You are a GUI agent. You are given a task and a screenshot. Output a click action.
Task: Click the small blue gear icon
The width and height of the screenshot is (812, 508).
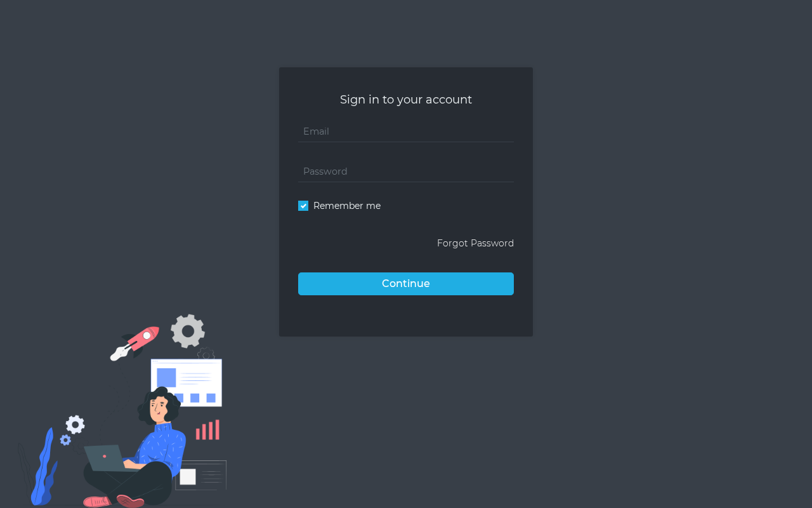(65, 439)
